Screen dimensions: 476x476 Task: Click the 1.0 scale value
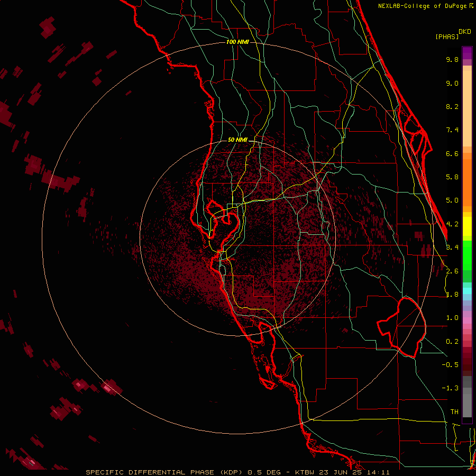[452, 318]
